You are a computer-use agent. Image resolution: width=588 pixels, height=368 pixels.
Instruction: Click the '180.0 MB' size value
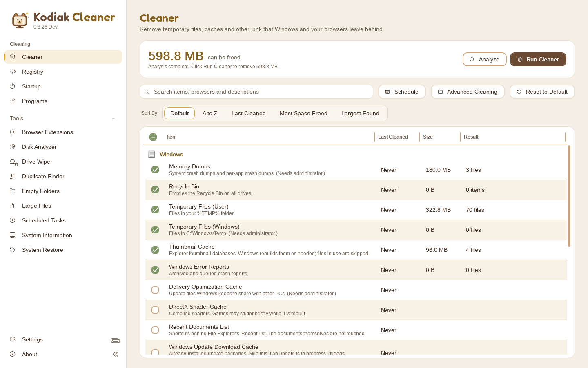[x=439, y=170]
